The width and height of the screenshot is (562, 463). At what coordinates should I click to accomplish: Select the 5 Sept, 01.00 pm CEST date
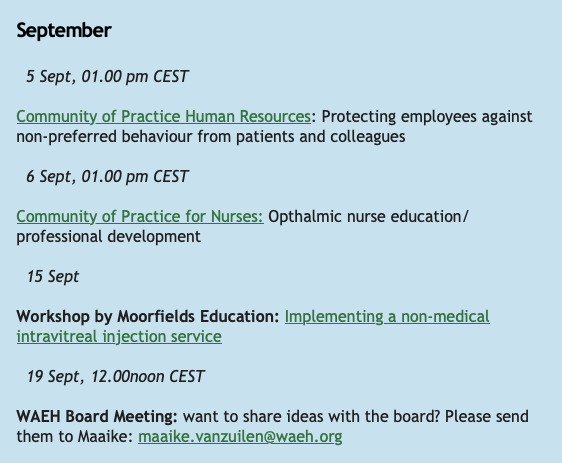(x=107, y=76)
